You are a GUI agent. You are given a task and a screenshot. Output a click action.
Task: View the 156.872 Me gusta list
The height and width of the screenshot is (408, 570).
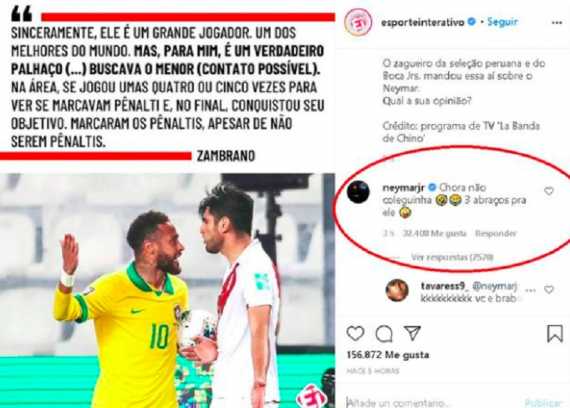388,355
